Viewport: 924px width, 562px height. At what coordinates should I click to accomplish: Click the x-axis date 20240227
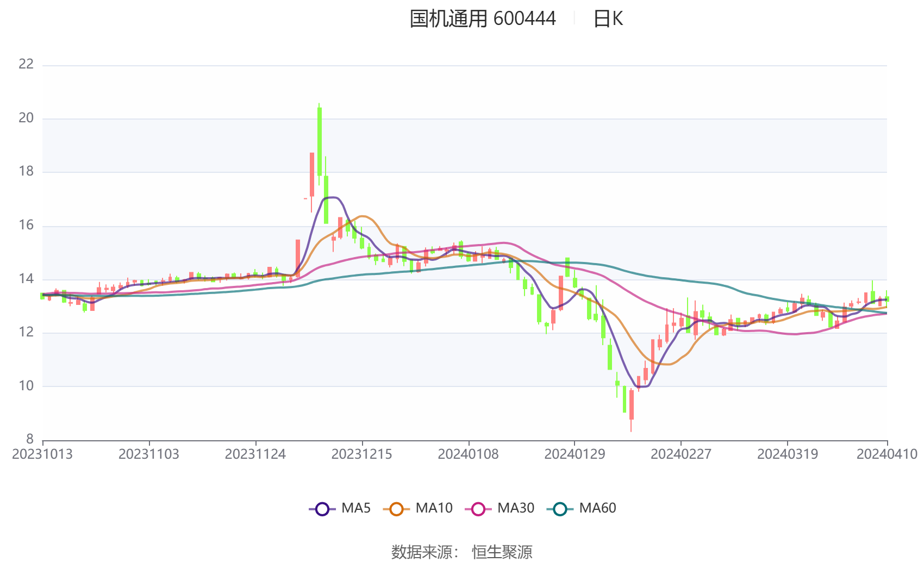(681, 454)
